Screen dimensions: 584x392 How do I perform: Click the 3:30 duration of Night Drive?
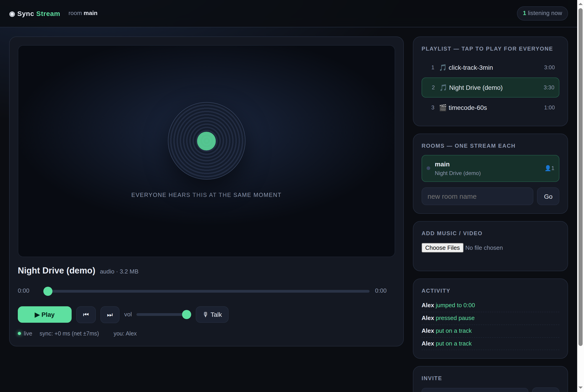point(549,88)
